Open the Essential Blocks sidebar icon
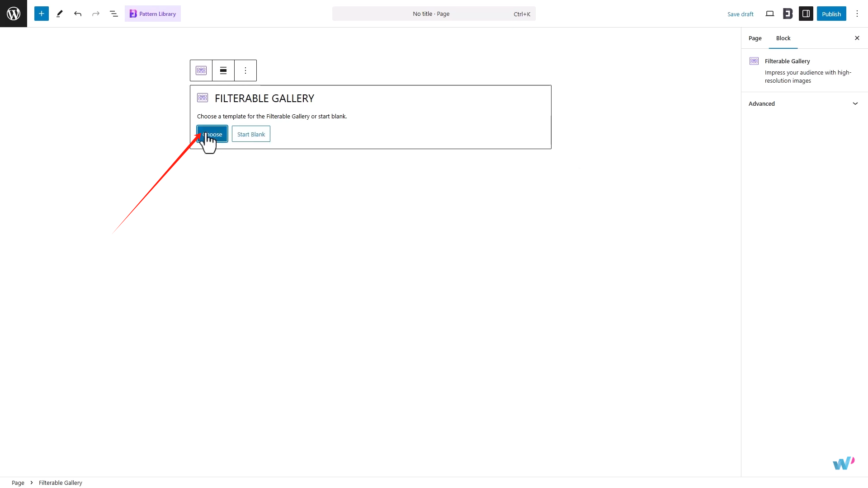 click(x=788, y=14)
